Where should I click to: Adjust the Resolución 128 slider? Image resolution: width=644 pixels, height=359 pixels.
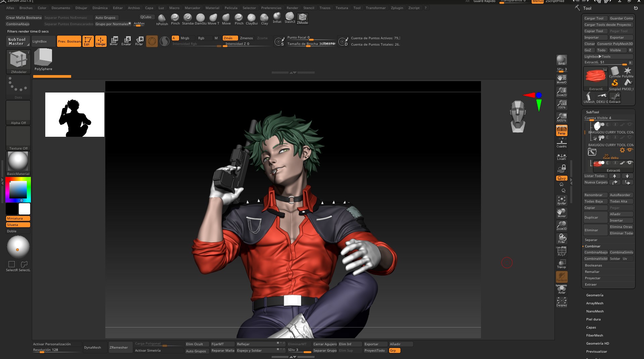(x=57, y=350)
